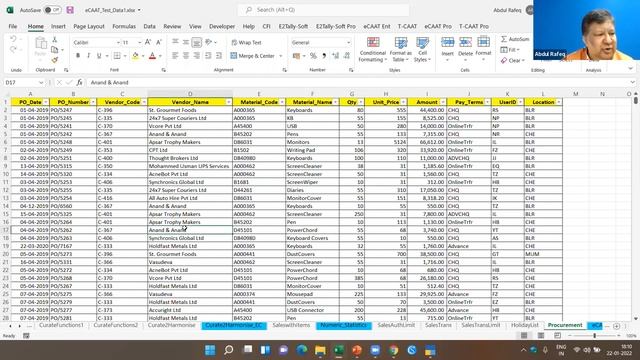
Task: Click the Orientation text angle icon
Action: [x=209, y=42]
